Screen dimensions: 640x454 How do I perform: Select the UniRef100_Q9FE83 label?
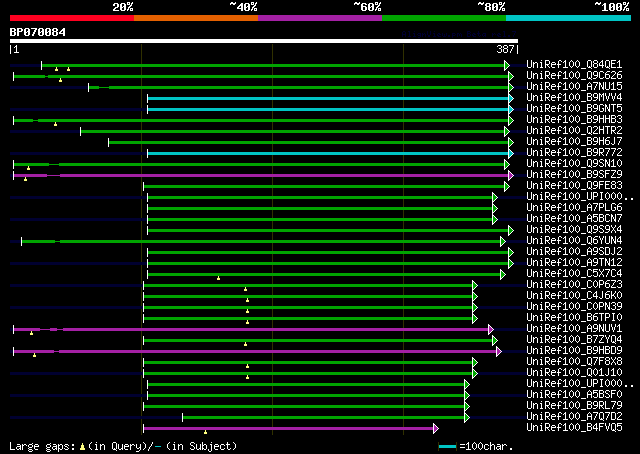(574, 186)
